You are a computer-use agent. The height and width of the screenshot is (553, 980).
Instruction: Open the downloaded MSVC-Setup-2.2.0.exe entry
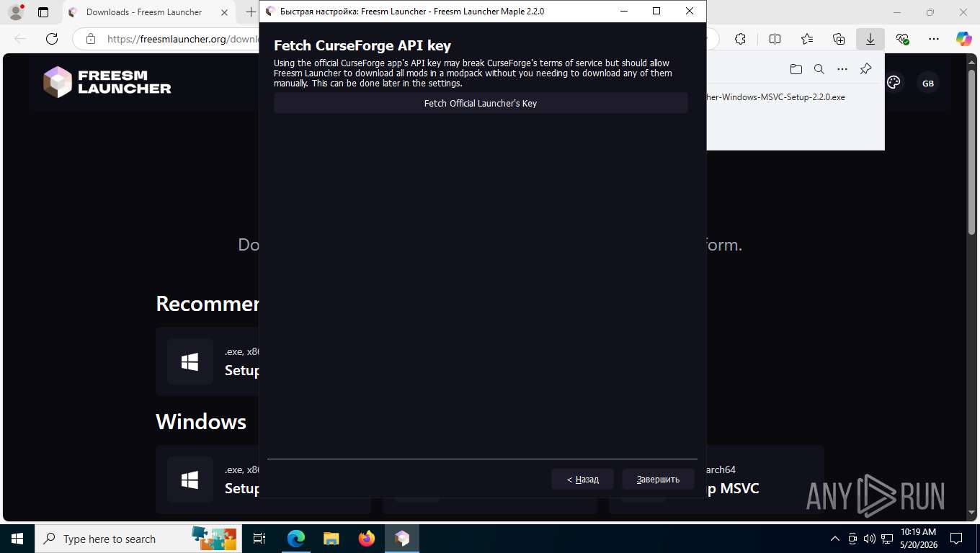tap(776, 96)
